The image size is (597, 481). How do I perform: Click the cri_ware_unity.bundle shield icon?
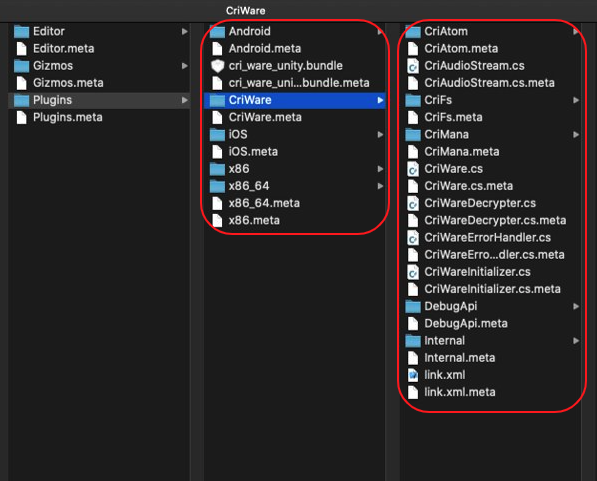click(217, 66)
